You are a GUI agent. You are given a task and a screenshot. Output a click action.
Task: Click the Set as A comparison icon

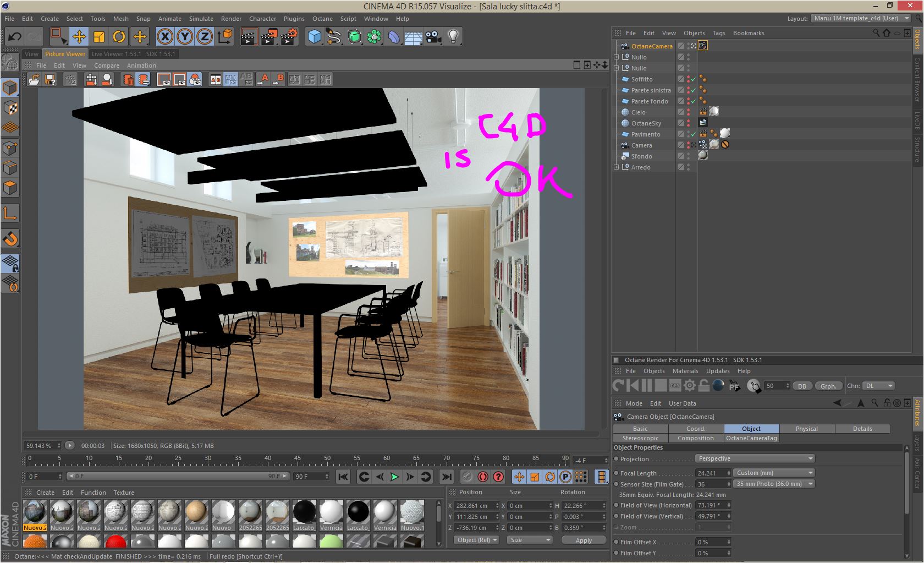tap(263, 80)
